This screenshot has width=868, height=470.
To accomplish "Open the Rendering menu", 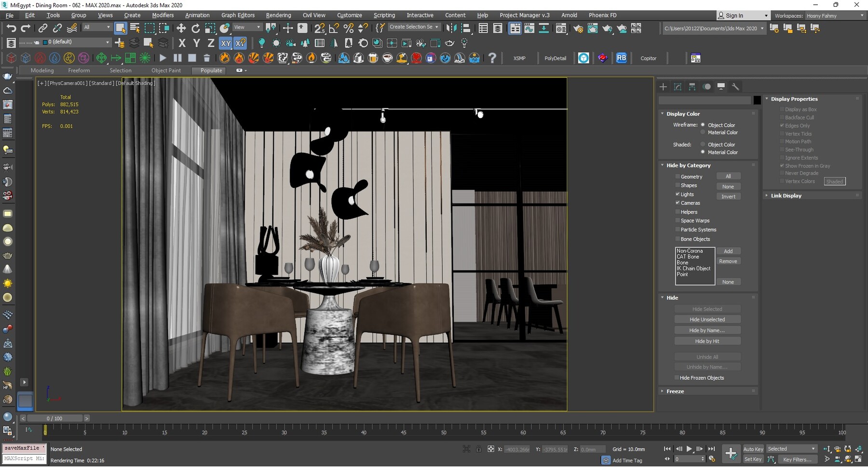I will (278, 15).
